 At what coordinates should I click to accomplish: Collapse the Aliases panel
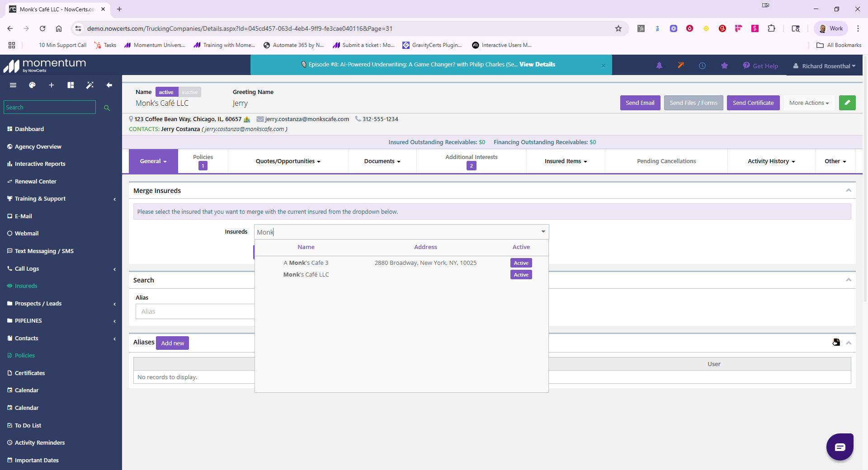[849, 343]
